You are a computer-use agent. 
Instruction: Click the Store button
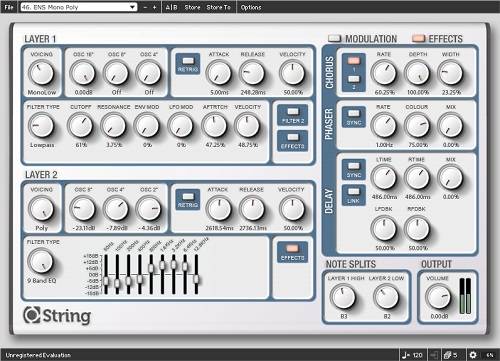(192, 7)
